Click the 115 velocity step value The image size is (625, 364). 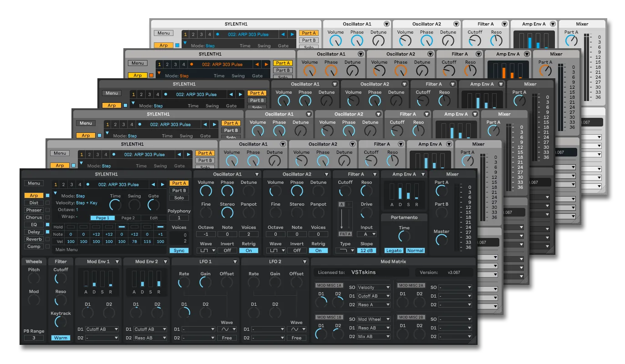pos(147,242)
